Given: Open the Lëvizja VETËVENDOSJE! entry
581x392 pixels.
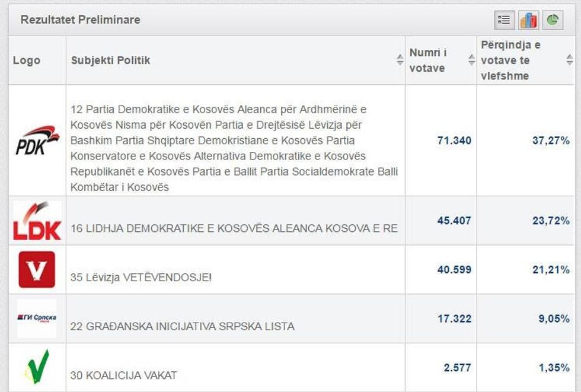Looking at the screenshot, I should pos(141,277).
